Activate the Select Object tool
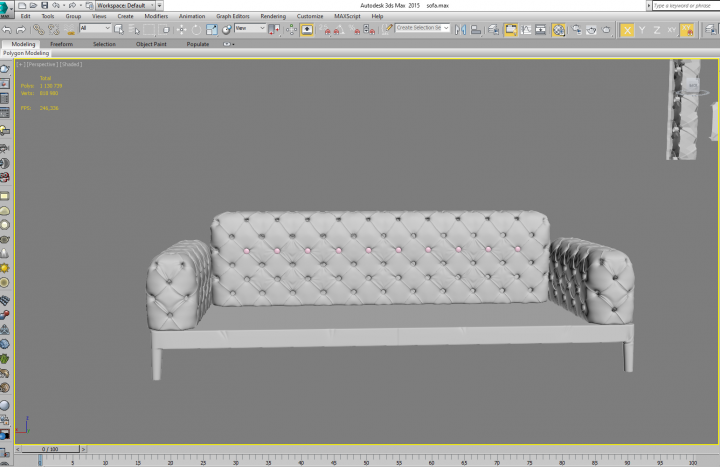The width and height of the screenshot is (720, 467). coord(119,30)
